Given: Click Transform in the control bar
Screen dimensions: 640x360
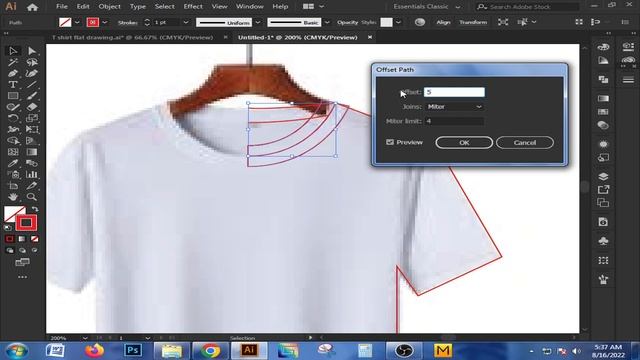Looking at the screenshot, I should click(x=473, y=22).
